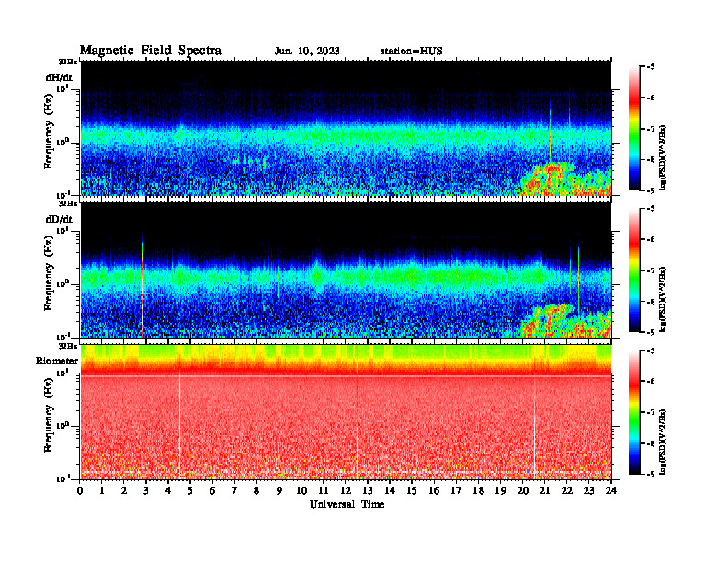Click the log PSD units label beside Riometer colorbar
This screenshot has height=563, width=728.
click(663, 442)
